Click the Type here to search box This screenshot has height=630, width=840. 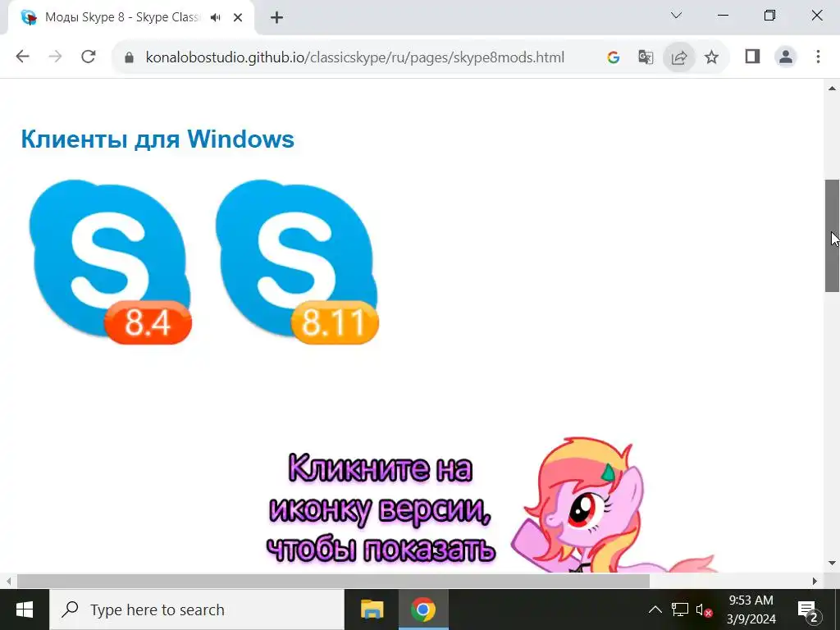[197, 609]
